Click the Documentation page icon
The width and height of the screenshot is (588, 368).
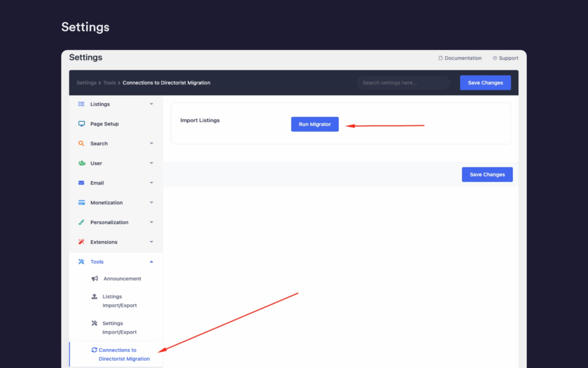(x=440, y=58)
